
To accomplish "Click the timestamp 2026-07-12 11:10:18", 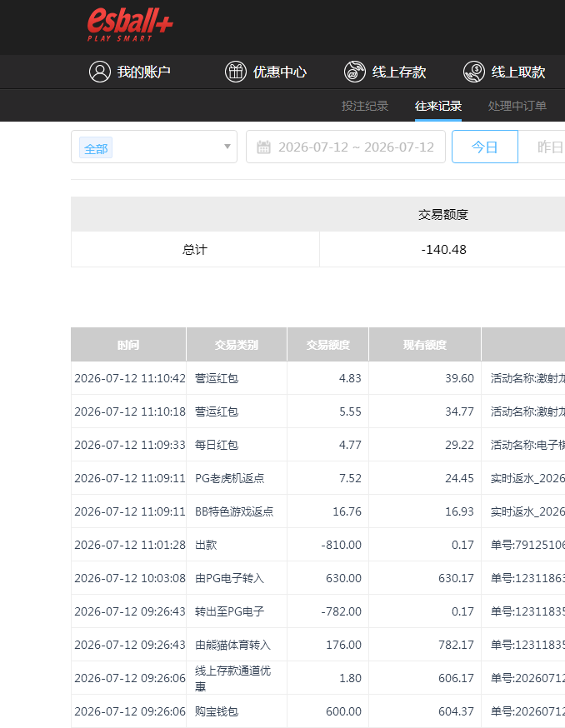I will pos(130,411).
